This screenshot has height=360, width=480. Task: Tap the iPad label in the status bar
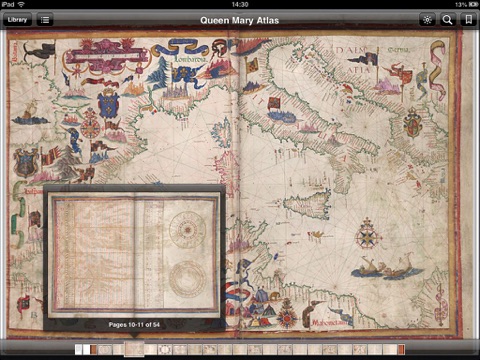(8, 4)
